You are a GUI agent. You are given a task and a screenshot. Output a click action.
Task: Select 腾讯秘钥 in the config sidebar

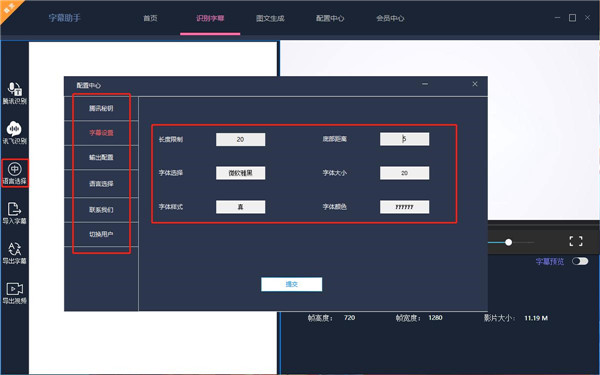pos(101,108)
